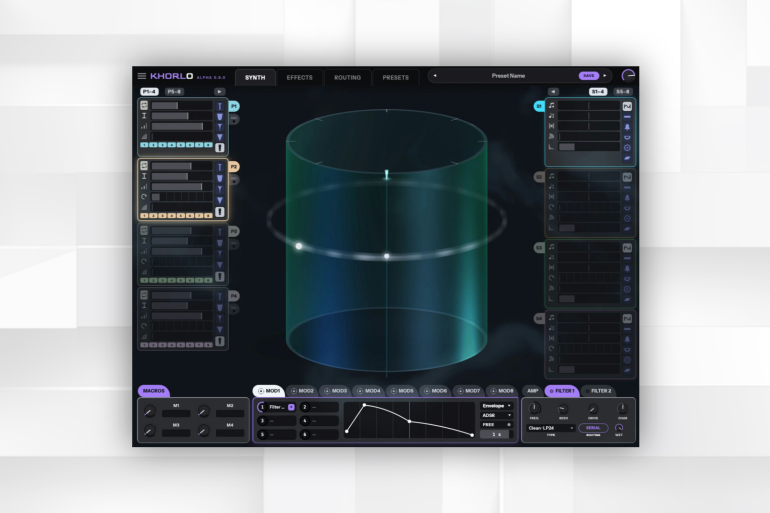Image resolution: width=770 pixels, height=513 pixels.
Task: Click the first cyan step cell in P1
Action: (144, 145)
